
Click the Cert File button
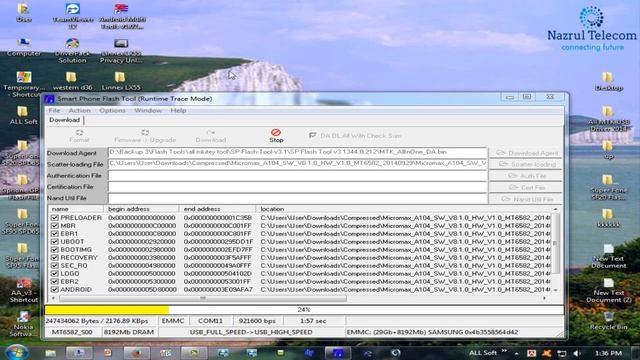527,187
